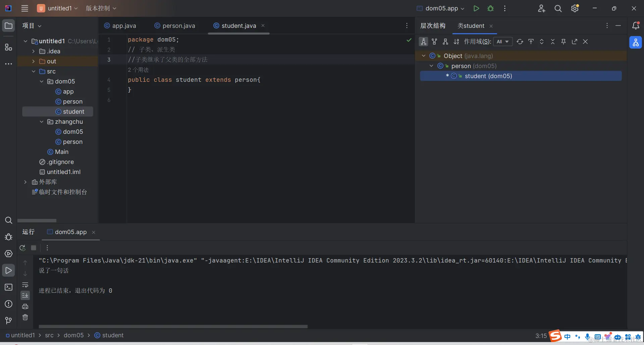Toggle autoscroll from source in hierarchy
Image resolution: width=644 pixels, height=345 pixels.
[x=531, y=42]
